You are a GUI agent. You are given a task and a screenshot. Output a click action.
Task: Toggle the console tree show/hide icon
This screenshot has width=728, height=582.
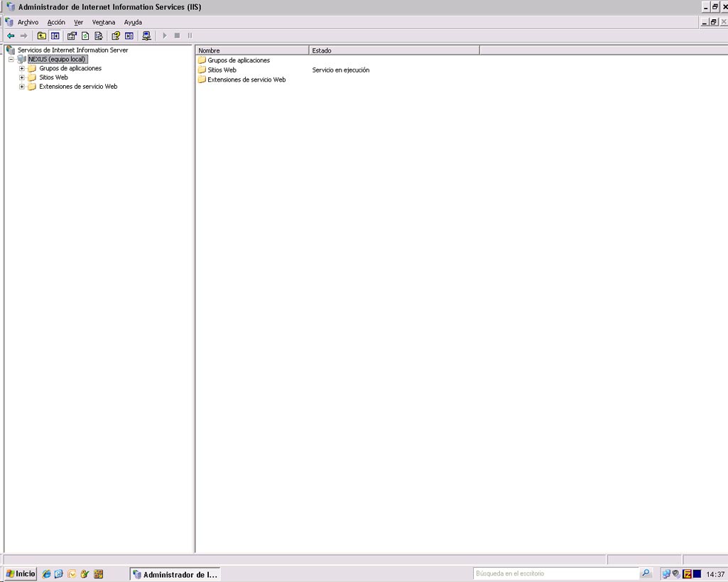click(x=55, y=35)
